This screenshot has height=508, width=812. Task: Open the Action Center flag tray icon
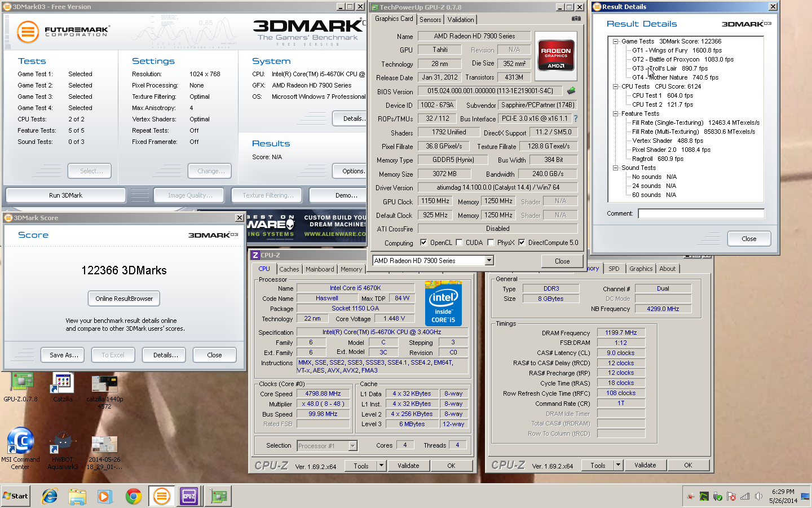pyautogui.click(x=731, y=497)
